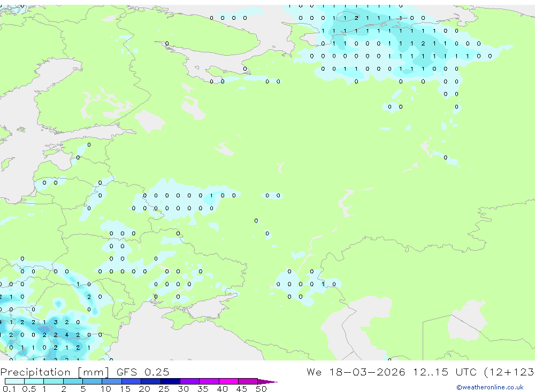Click the "5" legend scale label
The image size is (535, 392).
[83, 389]
